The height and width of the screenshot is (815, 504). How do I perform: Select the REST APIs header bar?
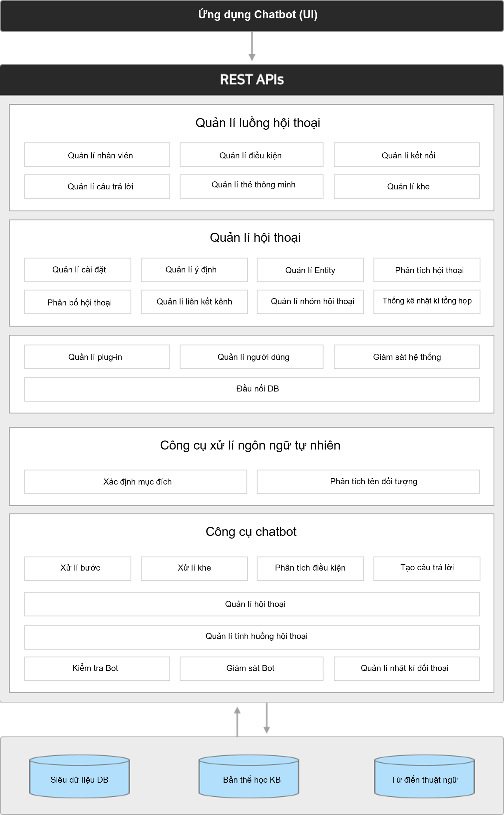pos(252,80)
